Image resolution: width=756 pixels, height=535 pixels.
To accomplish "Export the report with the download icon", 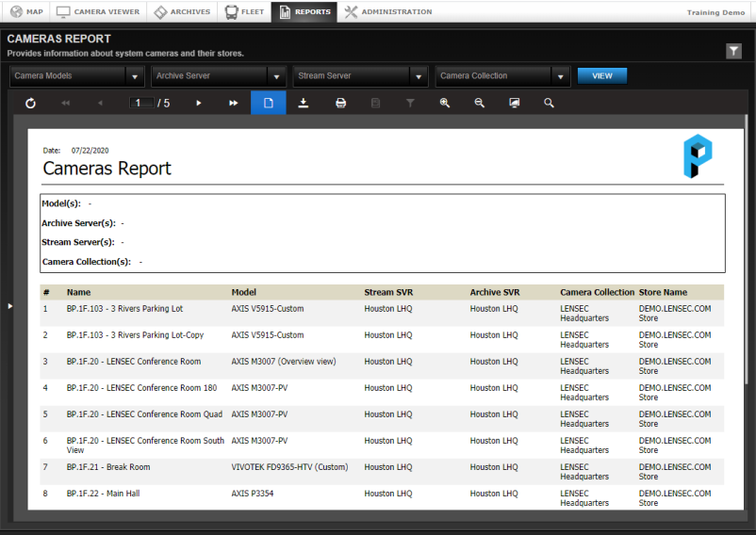I will click(304, 103).
